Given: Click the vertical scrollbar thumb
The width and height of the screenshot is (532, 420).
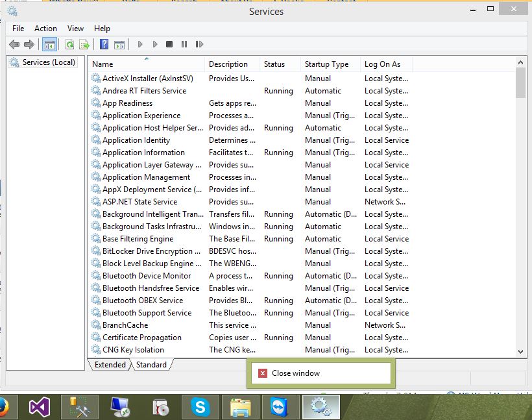Looking at the screenshot, I should click(520, 82).
